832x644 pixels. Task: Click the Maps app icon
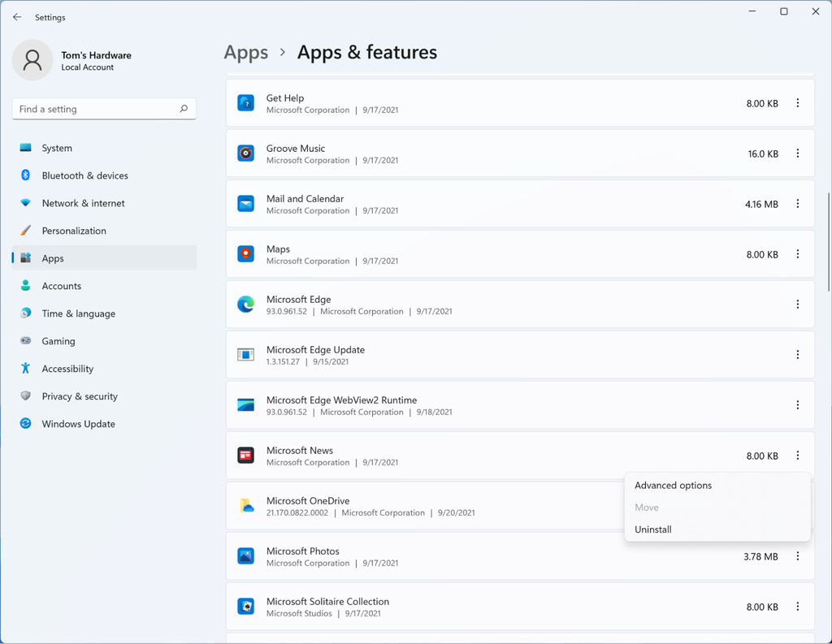(245, 254)
